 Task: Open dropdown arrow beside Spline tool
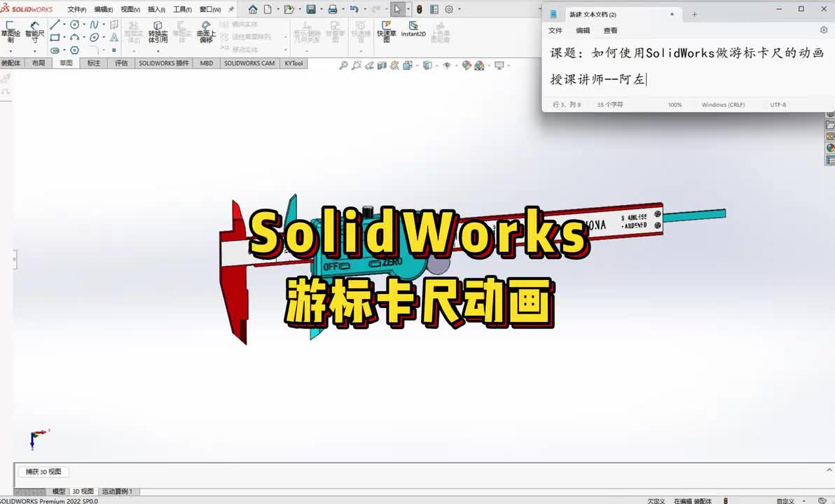coord(104,24)
